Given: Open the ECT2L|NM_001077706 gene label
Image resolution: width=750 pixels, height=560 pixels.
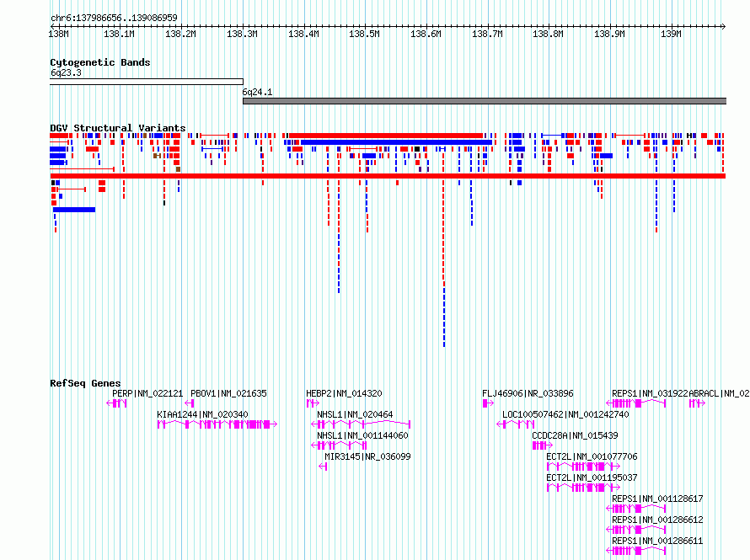Looking at the screenshot, I should (592, 456).
